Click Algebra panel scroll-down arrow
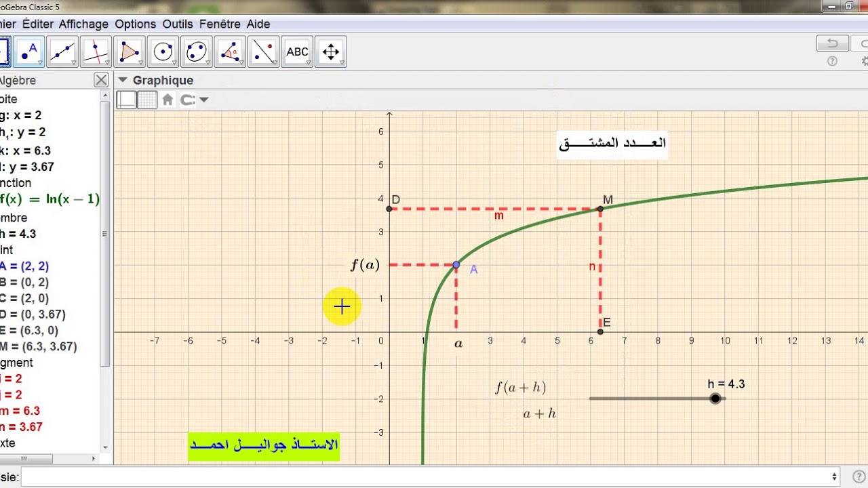Screen dimensions: 868x488 coord(104,447)
